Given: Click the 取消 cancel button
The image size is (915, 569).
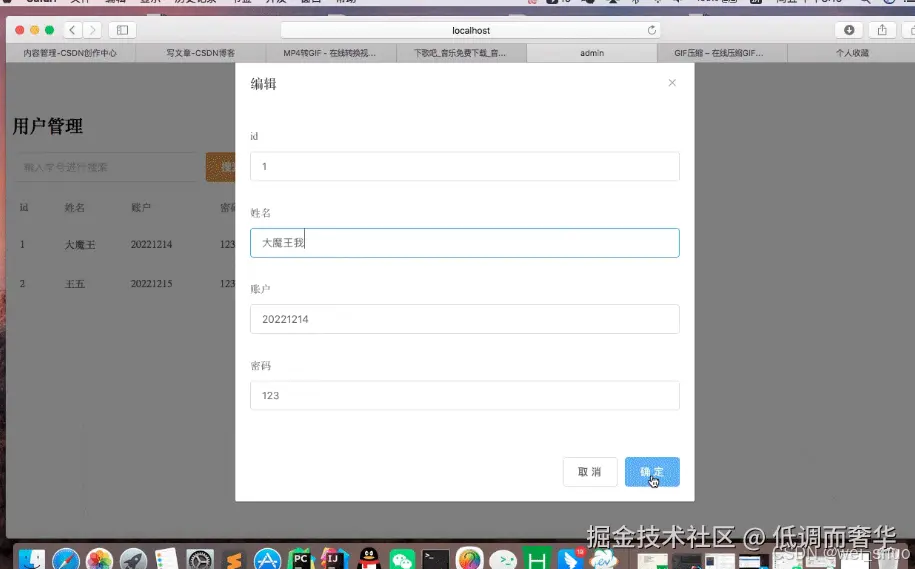Looking at the screenshot, I should point(589,472).
